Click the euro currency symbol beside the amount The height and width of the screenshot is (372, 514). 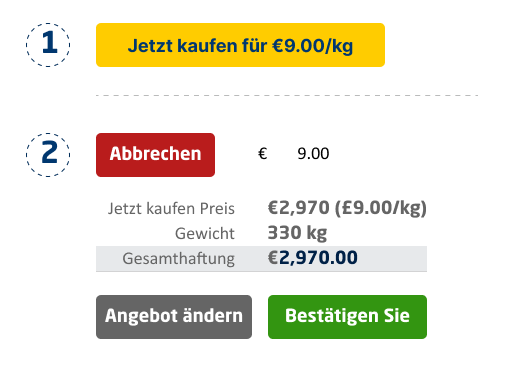pyautogui.click(x=263, y=154)
